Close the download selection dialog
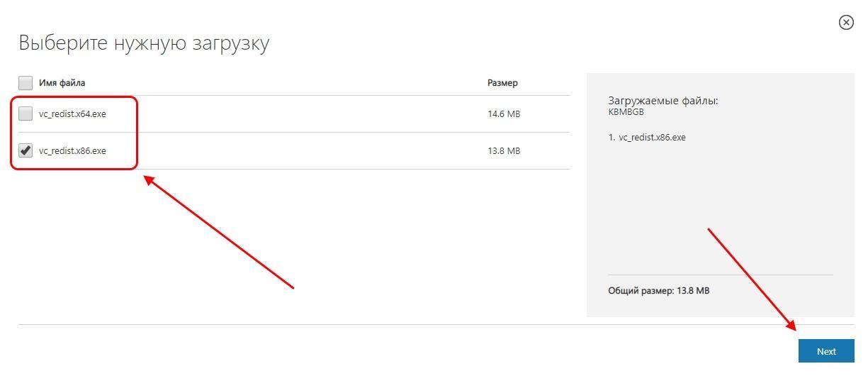Image resolution: width=868 pixels, height=376 pixels. pos(846,23)
